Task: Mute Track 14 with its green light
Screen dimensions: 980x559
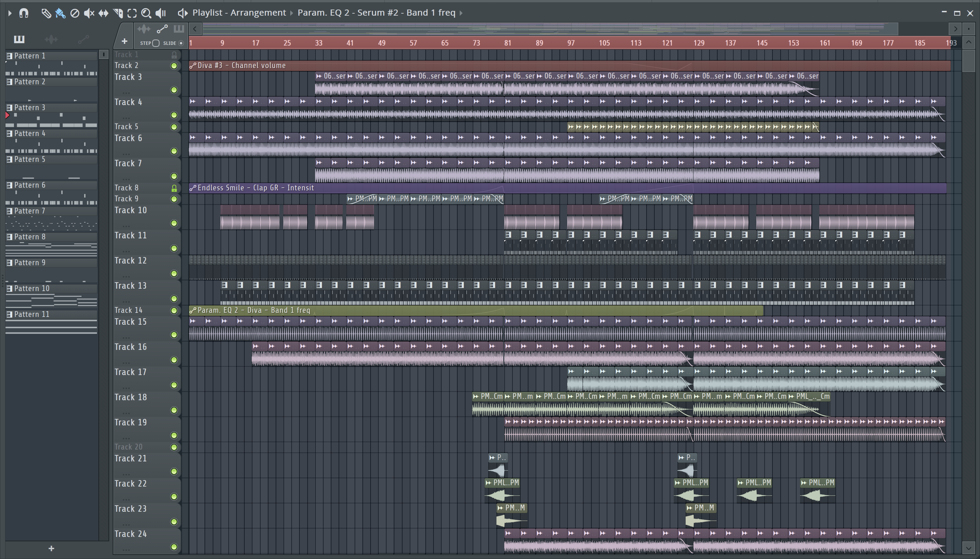Action: tap(174, 310)
